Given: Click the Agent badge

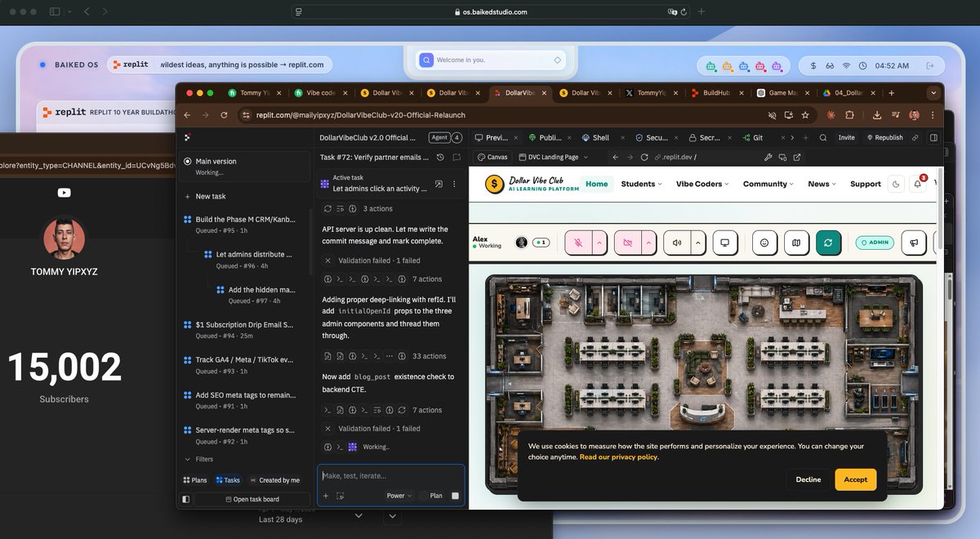Looking at the screenshot, I should [439, 138].
